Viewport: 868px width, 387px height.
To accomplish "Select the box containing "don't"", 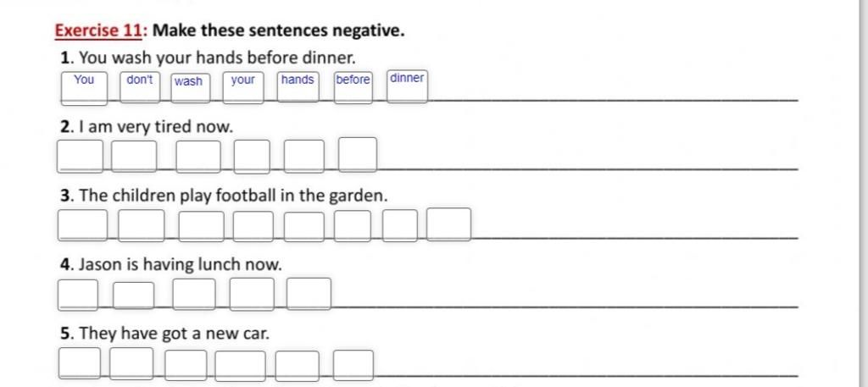I will click(x=140, y=87).
